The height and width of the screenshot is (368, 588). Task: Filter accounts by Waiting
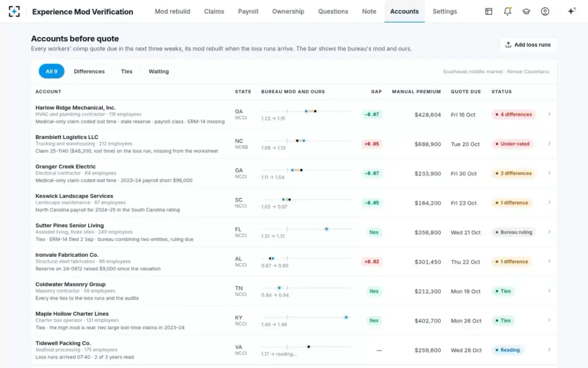coord(159,71)
